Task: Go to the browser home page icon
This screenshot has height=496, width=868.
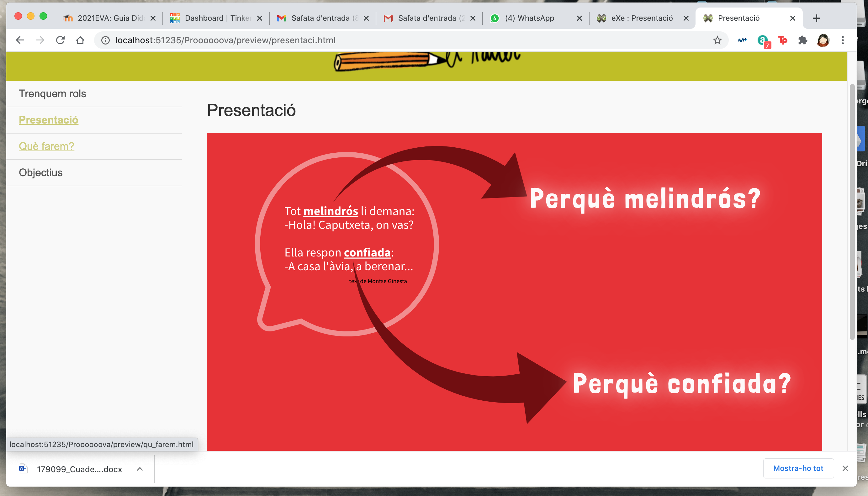Action: (80, 40)
